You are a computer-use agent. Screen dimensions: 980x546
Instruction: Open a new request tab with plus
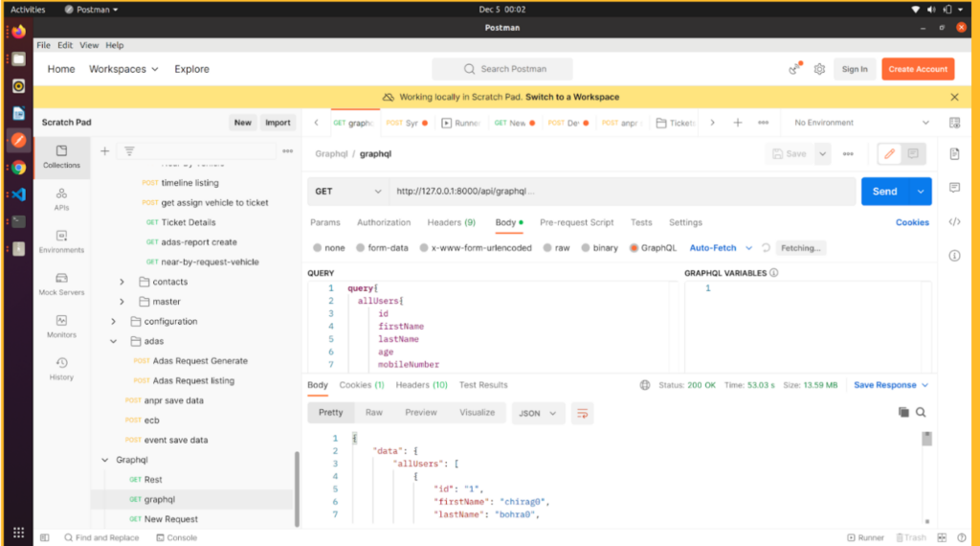coord(738,123)
